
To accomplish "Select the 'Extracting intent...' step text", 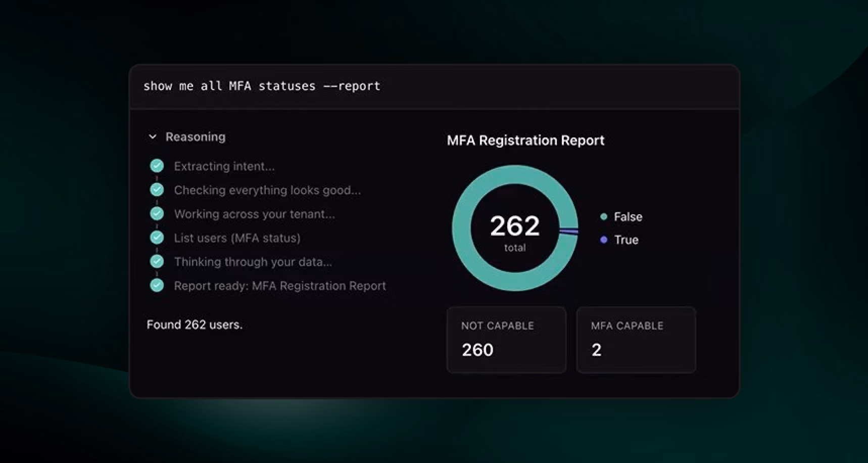I will click(x=224, y=166).
